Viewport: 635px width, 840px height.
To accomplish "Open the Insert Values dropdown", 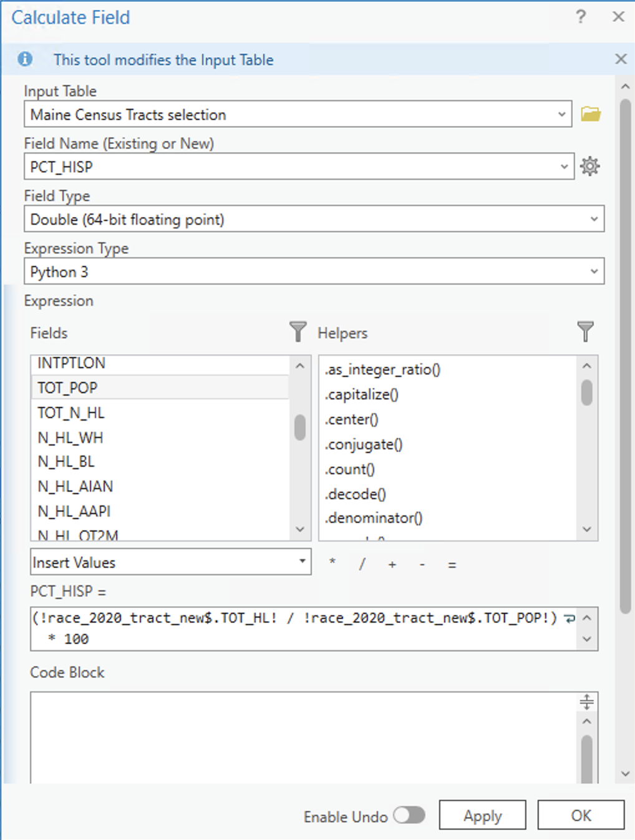I will click(303, 562).
